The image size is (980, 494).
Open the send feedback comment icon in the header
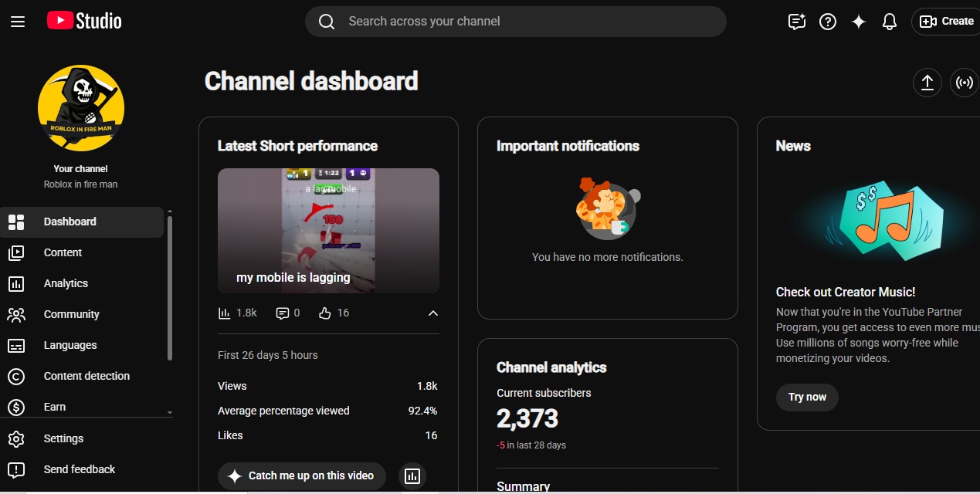797,22
